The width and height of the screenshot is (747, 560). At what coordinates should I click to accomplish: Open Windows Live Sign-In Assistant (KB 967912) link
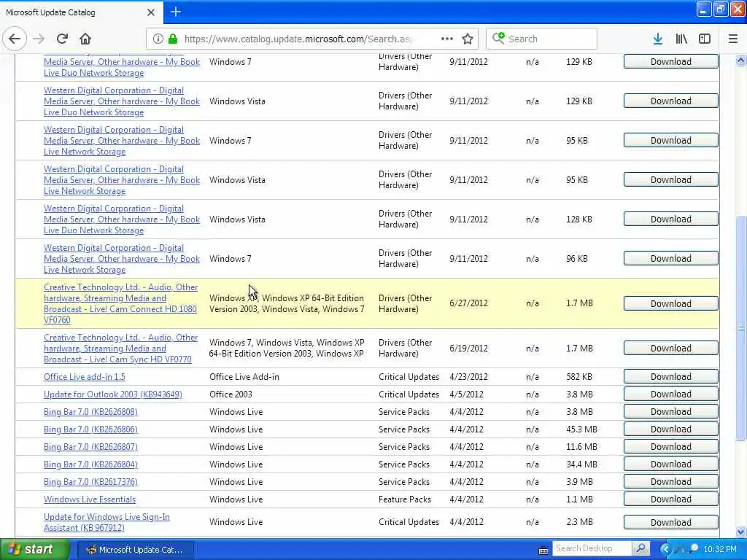point(107,522)
